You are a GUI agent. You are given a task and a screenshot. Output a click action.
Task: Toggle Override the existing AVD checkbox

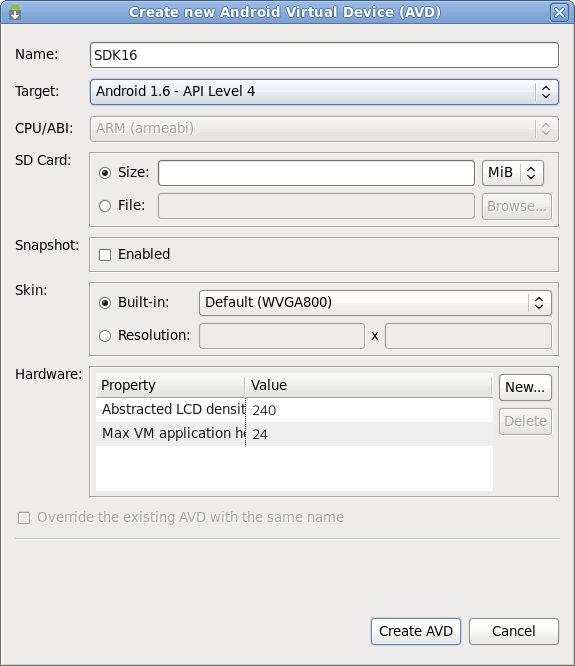click(24, 518)
